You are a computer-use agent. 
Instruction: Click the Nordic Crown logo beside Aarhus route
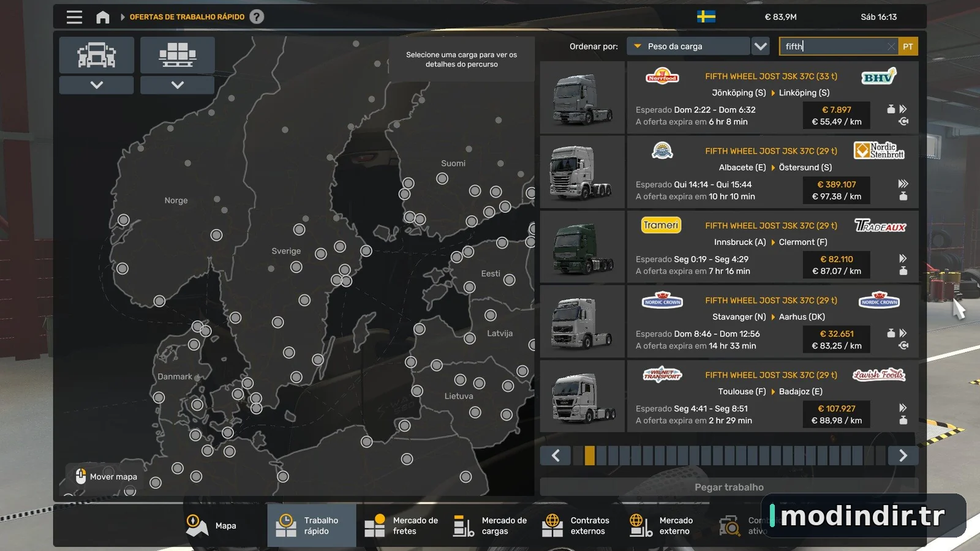(x=879, y=300)
